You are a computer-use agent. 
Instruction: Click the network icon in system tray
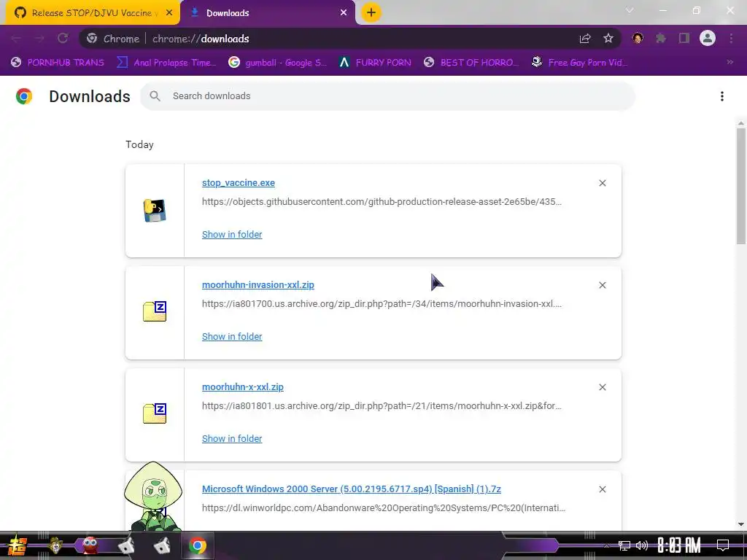coord(624,545)
